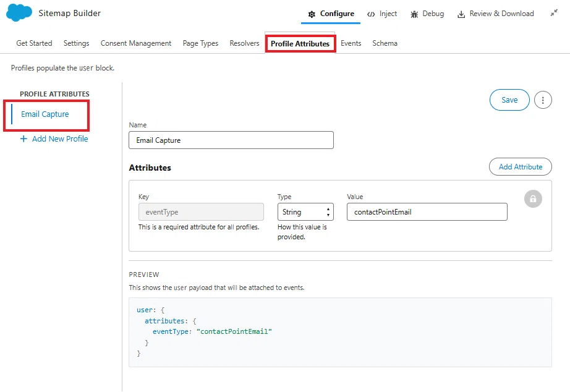Viewport: 570px width, 392px height.
Task: Click the Configure gear icon
Action: click(312, 14)
